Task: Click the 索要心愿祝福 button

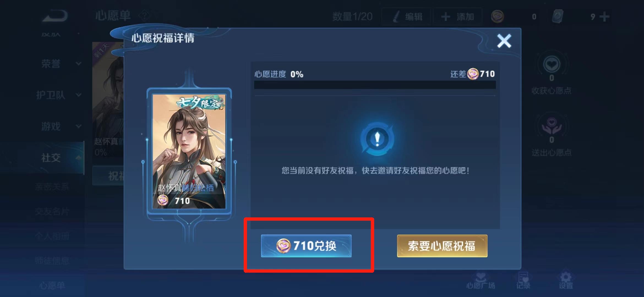Action: [442, 246]
